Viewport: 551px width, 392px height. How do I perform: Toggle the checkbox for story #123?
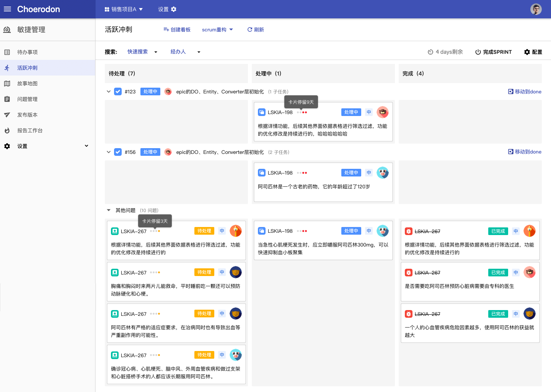(118, 91)
